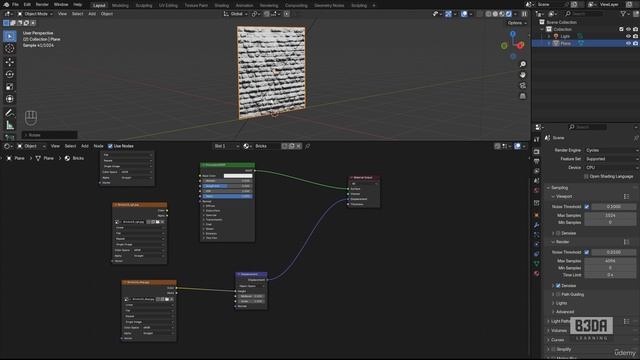Switch to solid viewport shading
This screenshot has height=360, width=640.
pyautogui.click(x=495, y=14)
